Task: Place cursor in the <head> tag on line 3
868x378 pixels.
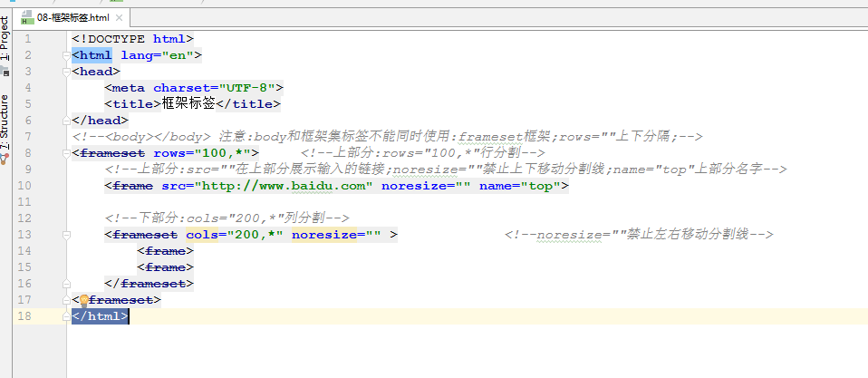Action: click(96, 72)
